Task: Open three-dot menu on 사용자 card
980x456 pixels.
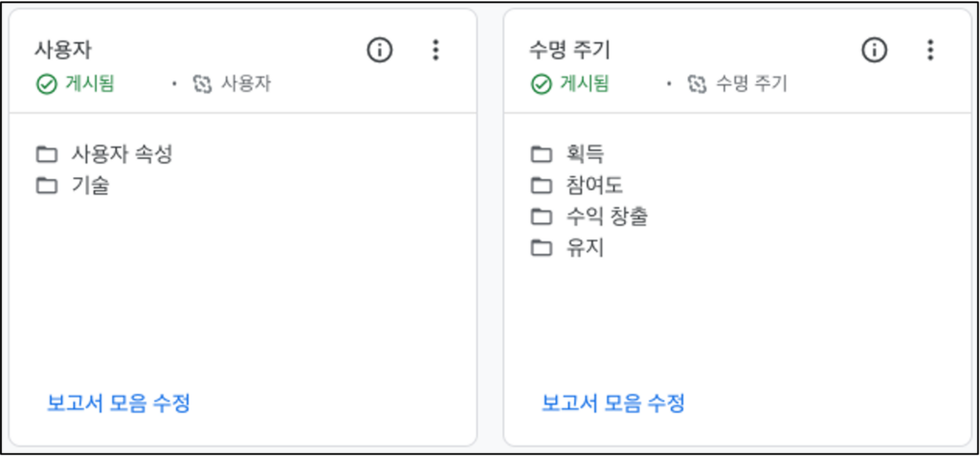Action: (x=436, y=50)
